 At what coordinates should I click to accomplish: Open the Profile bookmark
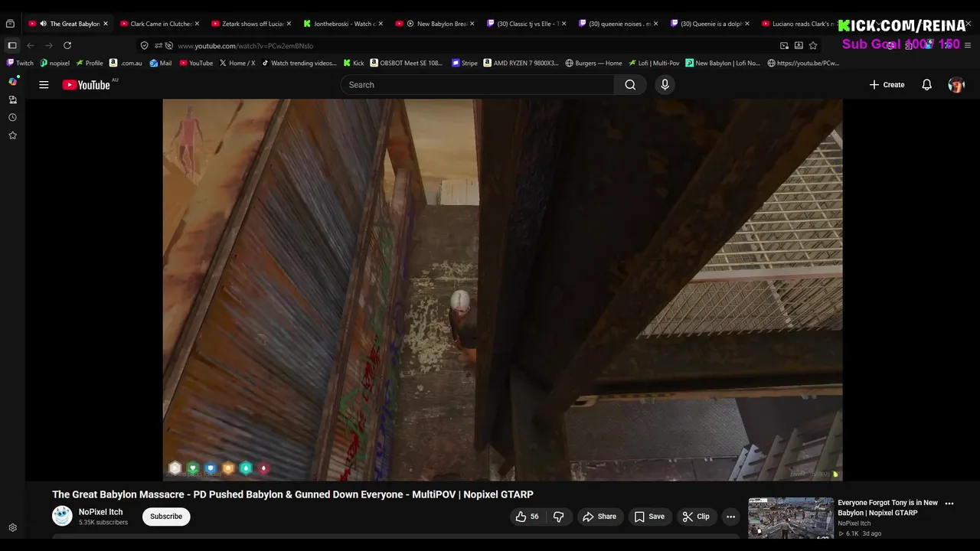click(90, 64)
